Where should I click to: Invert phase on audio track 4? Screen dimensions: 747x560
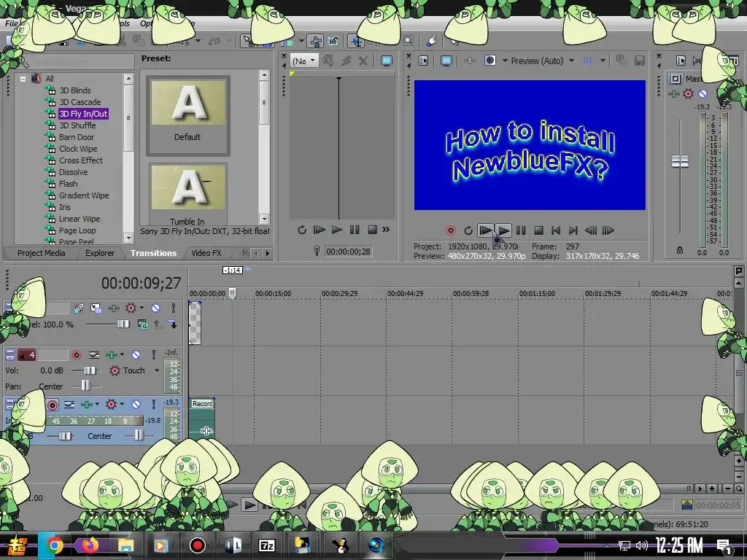point(94,355)
